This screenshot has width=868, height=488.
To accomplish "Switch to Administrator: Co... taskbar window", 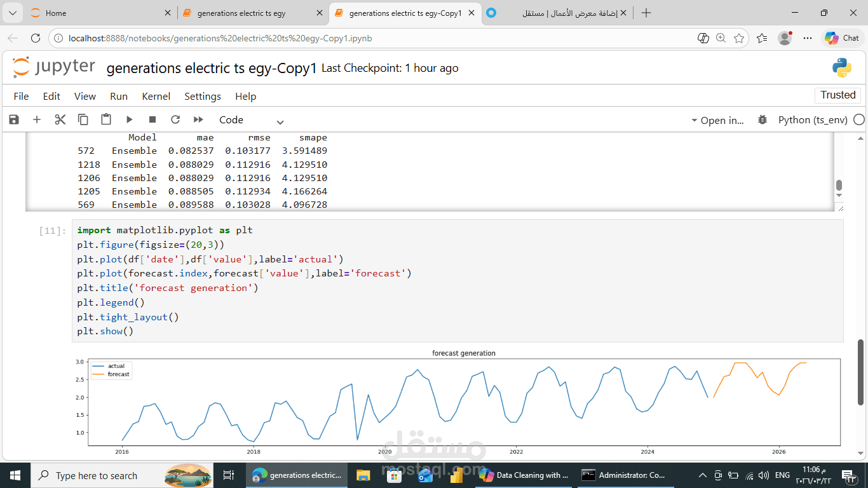I will tap(625, 475).
